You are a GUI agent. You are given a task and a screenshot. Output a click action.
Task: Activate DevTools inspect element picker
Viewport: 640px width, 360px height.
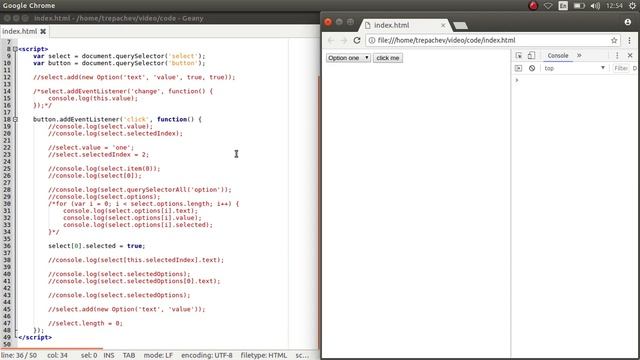(519, 56)
